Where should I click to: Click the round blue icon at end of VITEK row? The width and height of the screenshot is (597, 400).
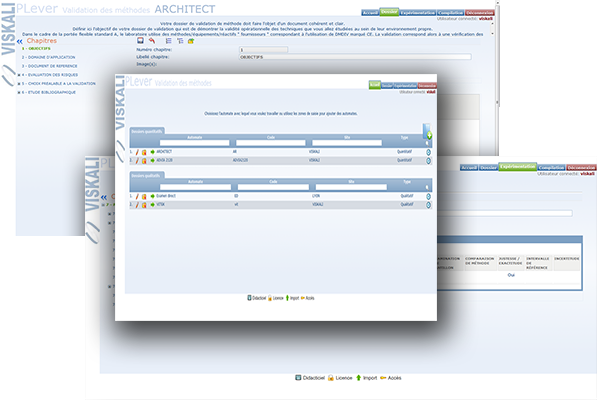pyautogui.click(x=428, y=205)
